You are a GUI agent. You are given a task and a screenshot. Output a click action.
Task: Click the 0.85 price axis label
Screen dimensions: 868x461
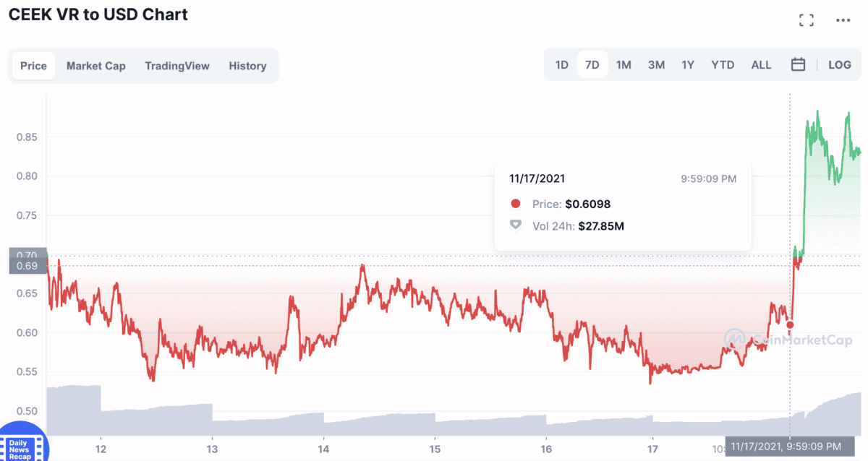coord(27,137)
